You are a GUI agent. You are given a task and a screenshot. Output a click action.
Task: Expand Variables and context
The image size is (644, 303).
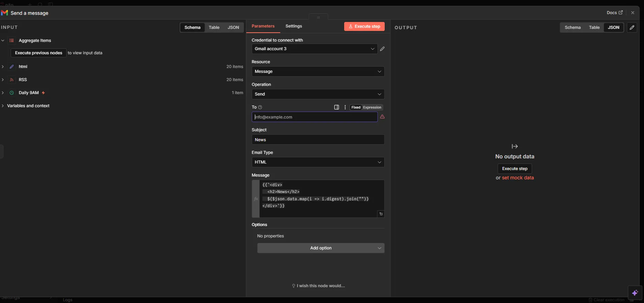3,106
